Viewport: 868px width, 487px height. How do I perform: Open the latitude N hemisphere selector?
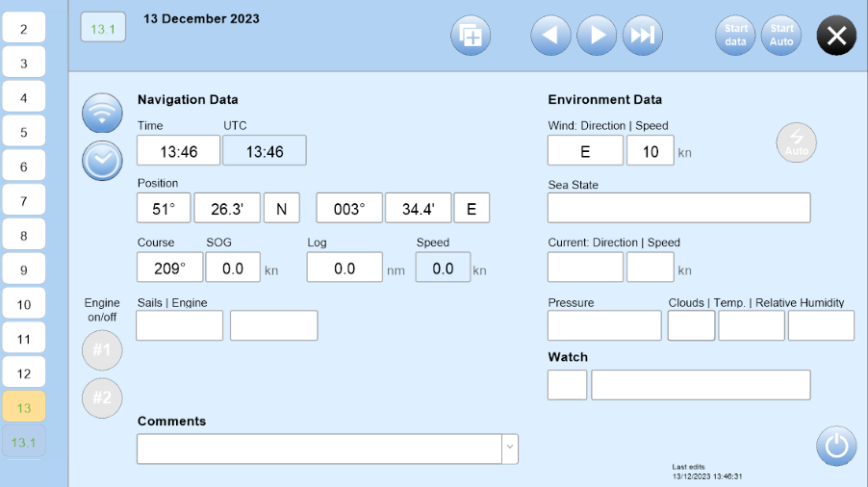click(x=281, y=208)
